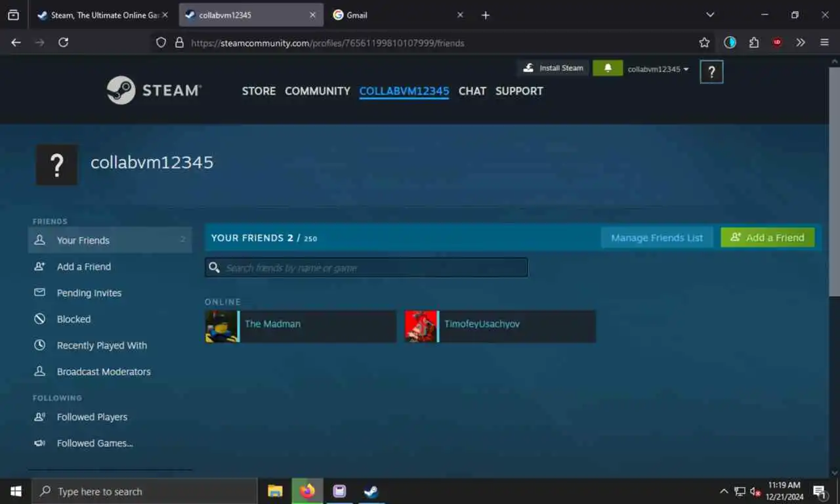840x504 pixels.
Task: Click the Windows taskbar search box
Action: [145, 491]
